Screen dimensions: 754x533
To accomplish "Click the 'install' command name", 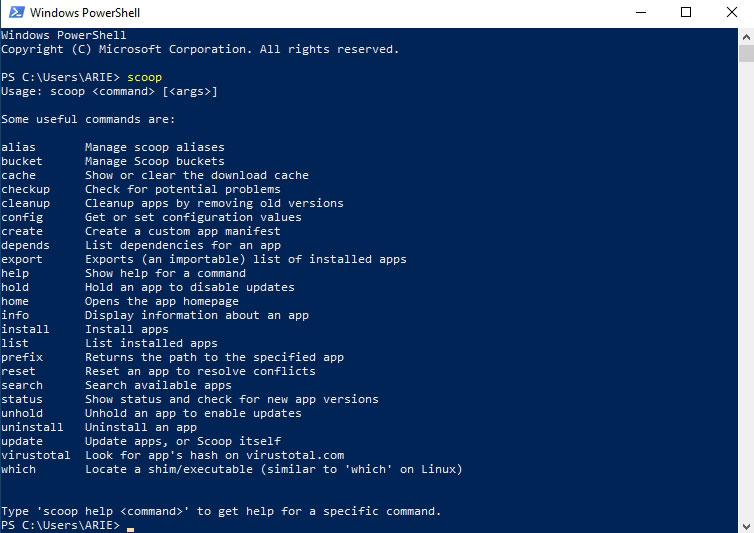I will coord(25,329).
